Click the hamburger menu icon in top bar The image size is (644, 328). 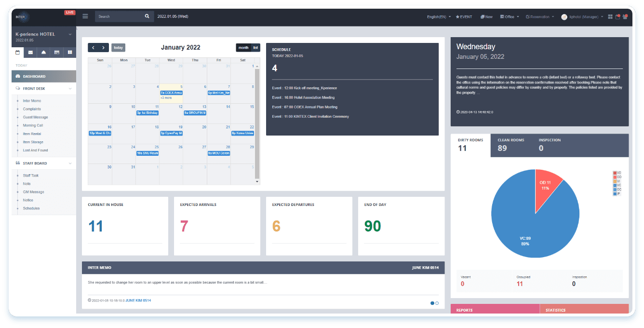85,16
